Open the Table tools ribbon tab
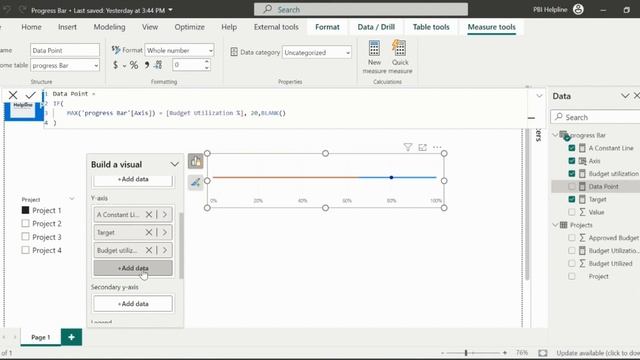The height and width of the screenshot is (360, 640). 431,27
